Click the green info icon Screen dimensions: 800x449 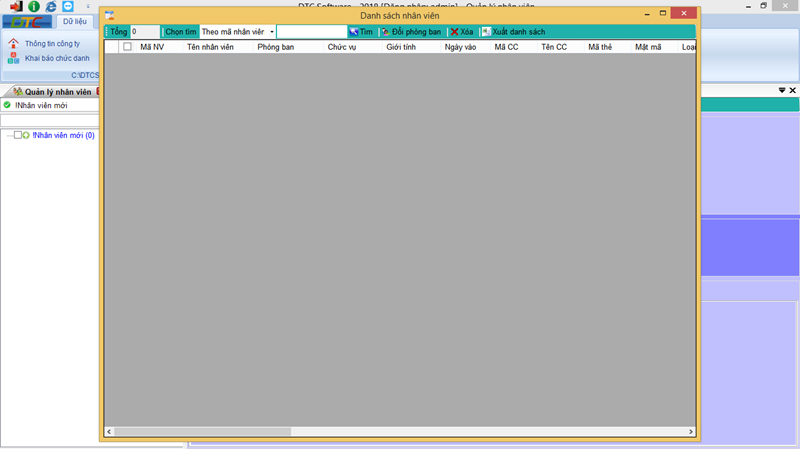click(x=33, y=6)
